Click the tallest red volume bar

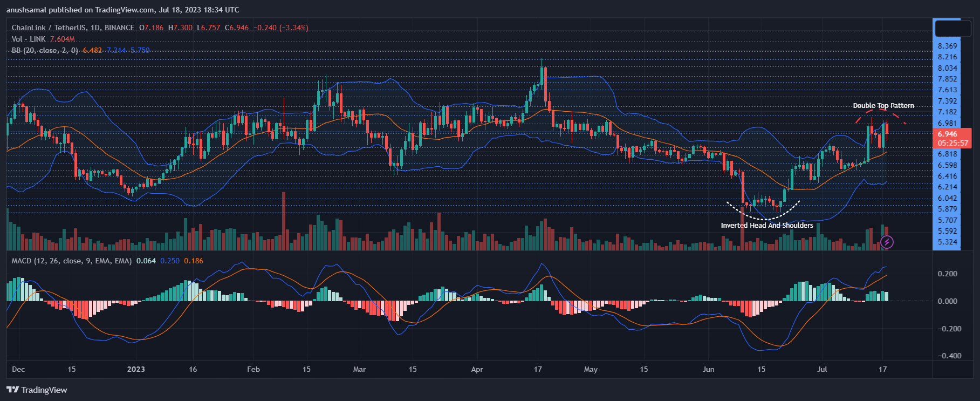284,221
